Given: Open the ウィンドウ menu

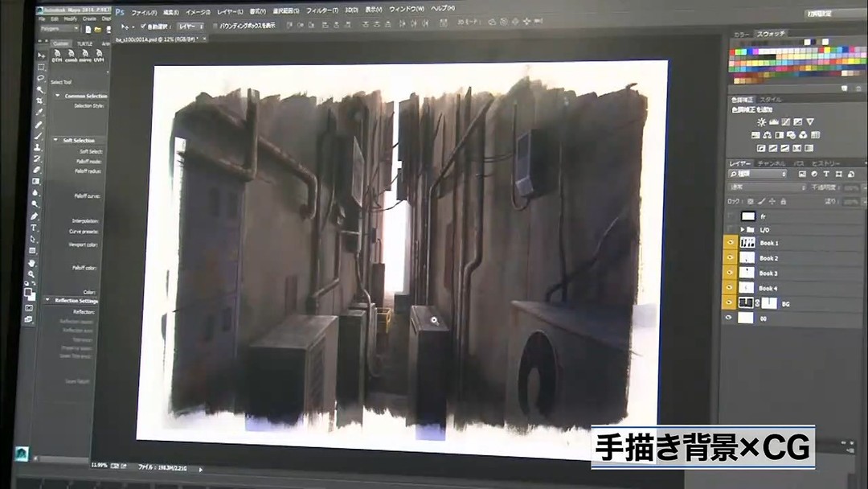Looking at the screenshot, I should 407,9.
